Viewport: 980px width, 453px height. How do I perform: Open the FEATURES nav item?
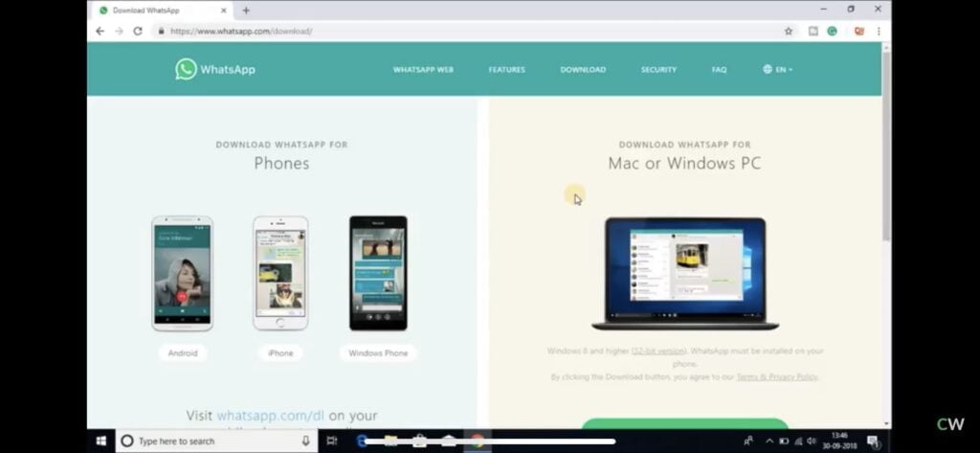507,70
